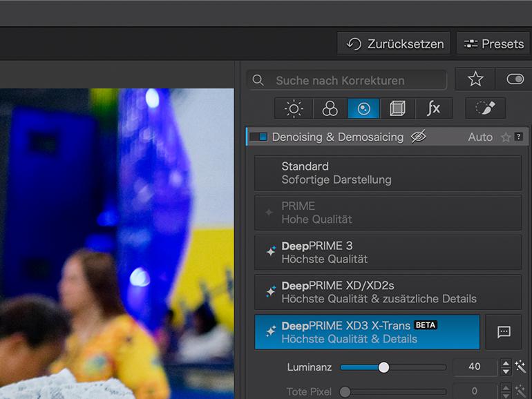
Task: Increase Luminanz with the up arrow
Action: click(506, 363)
